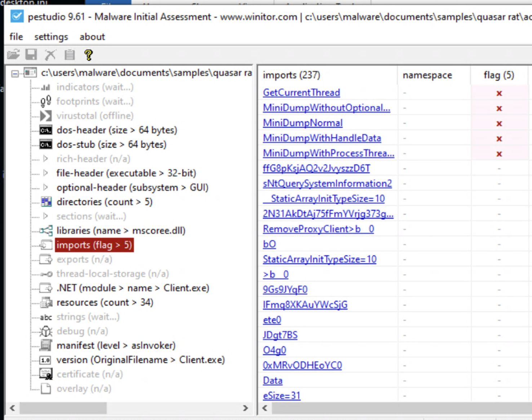Click the libraries share icon
The width and height of the screenshot is (532, 420).
coord(46,231)
